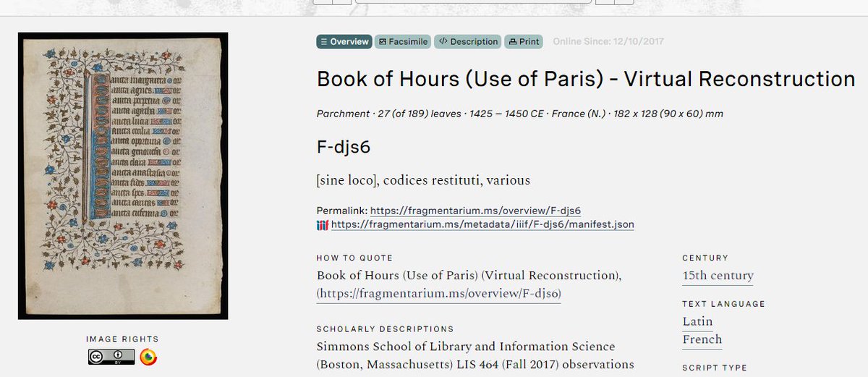Viewport: 868px width, 377px height.
Task: Select the French text language link
Action: coord(702,339)
